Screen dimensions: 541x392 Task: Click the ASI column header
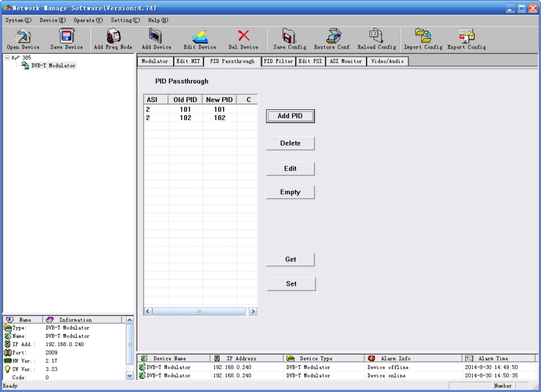pyautogui.click(x=156, y=100)
